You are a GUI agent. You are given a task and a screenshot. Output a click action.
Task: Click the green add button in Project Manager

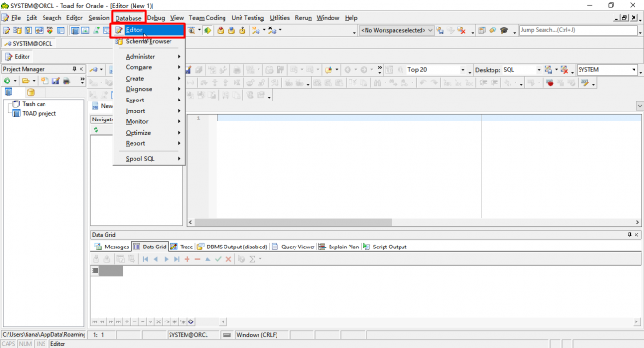click(7, 81)
